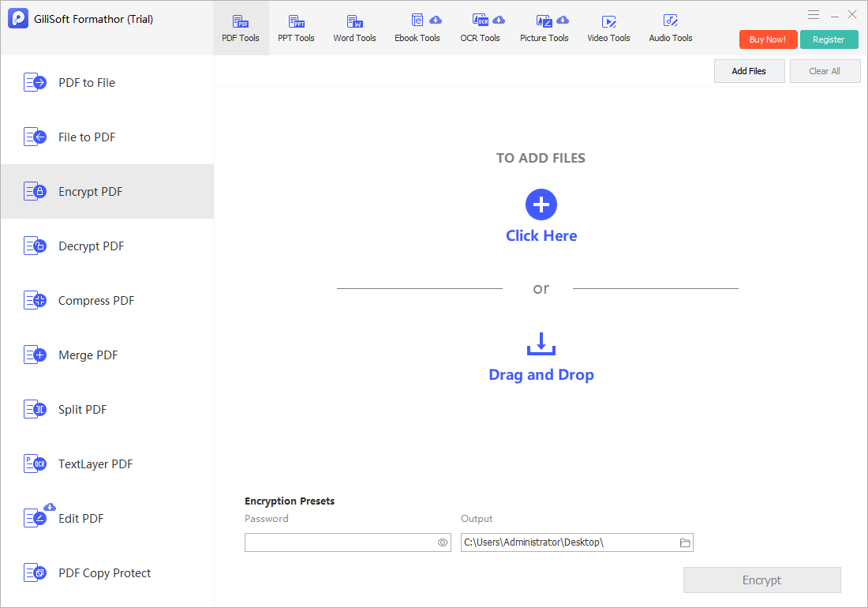
Task: Minimize the Formathor window
Action: tap(834, 16)
